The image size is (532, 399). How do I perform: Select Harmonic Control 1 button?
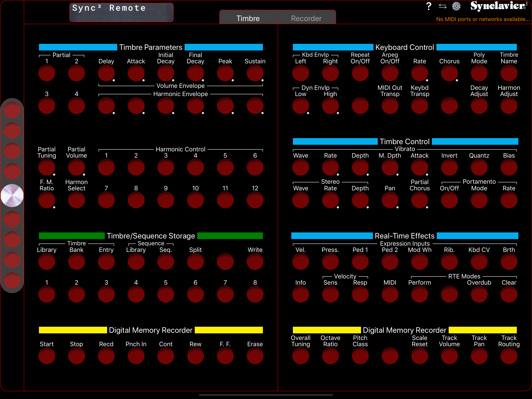106,168
